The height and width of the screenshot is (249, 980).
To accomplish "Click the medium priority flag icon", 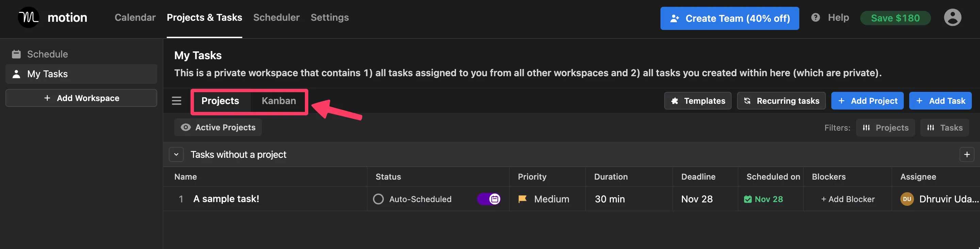I will point(523,199).
